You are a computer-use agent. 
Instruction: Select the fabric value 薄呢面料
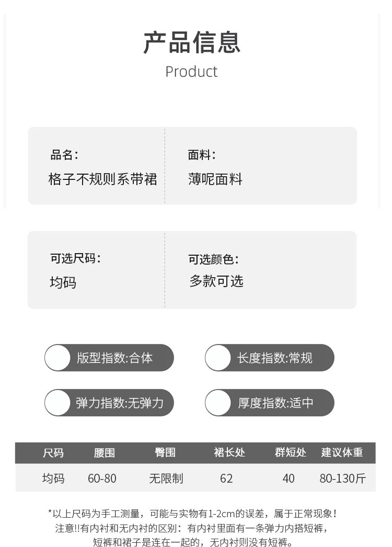click(215, 179)
